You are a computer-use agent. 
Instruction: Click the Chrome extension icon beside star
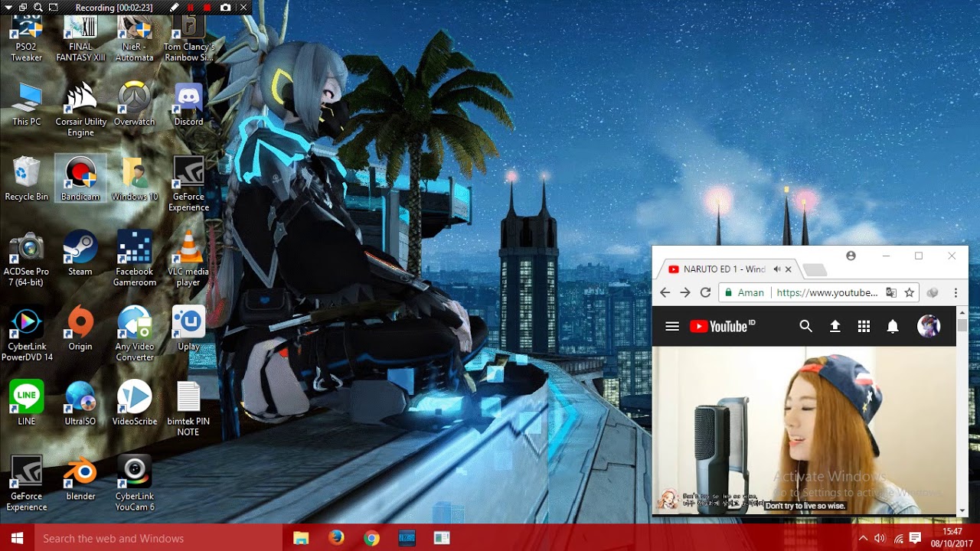pos(933,292)
